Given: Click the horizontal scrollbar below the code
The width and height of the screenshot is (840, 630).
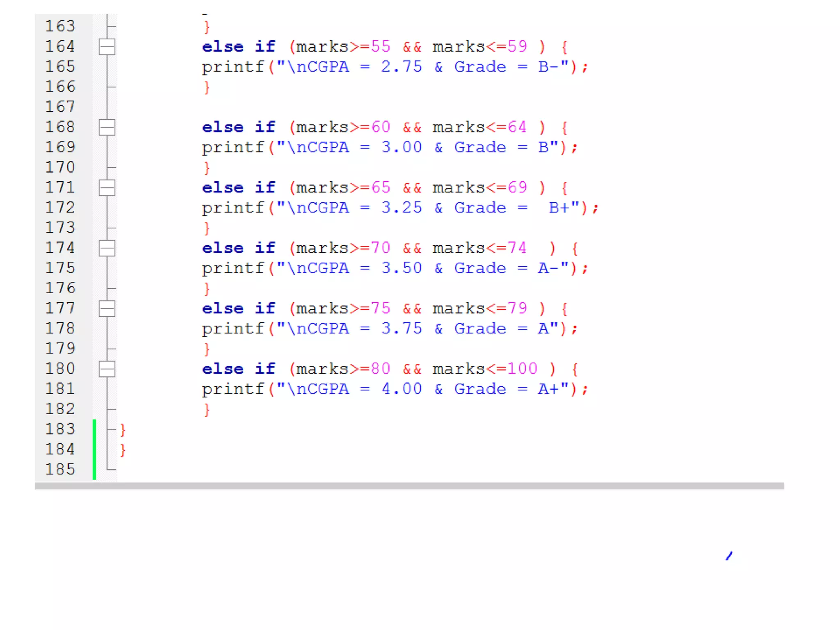Looking at the screenshot, I should click(409, 486).
